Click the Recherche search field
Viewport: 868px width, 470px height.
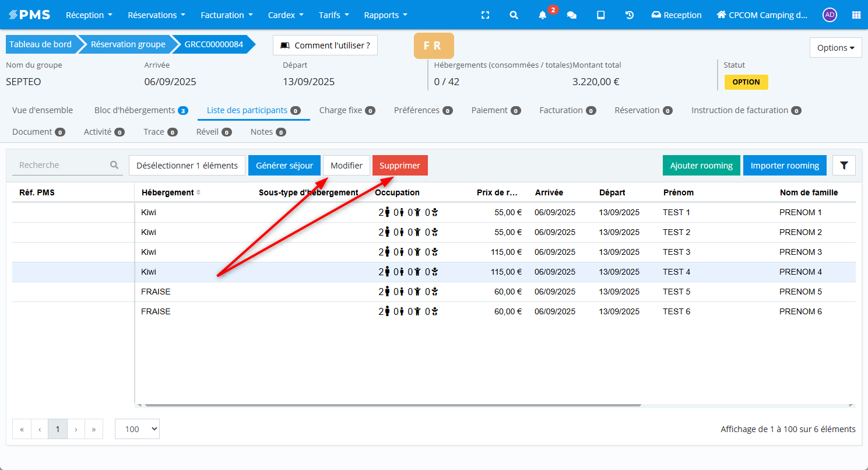pyautogui.click(x=63, y=166)
